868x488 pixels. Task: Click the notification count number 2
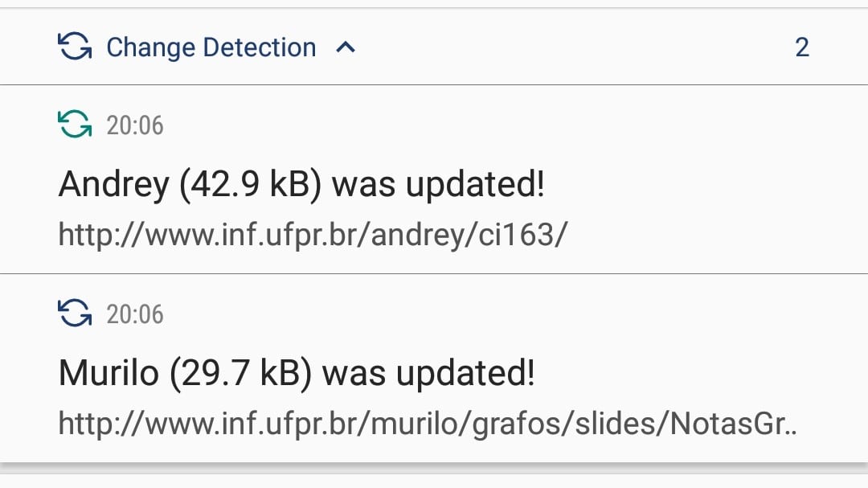coord(802,47)
